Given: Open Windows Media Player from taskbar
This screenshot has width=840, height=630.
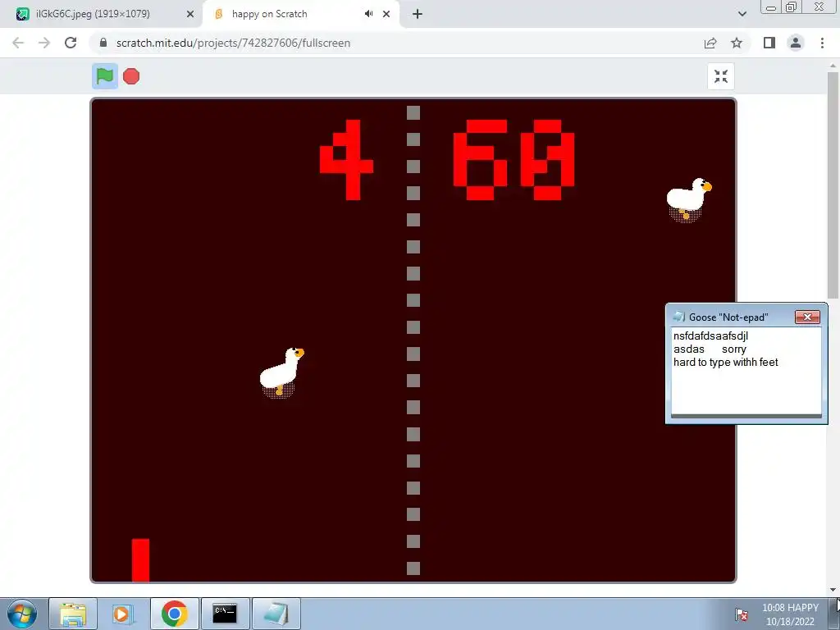Looking at the screenshot, I should 123,614.
